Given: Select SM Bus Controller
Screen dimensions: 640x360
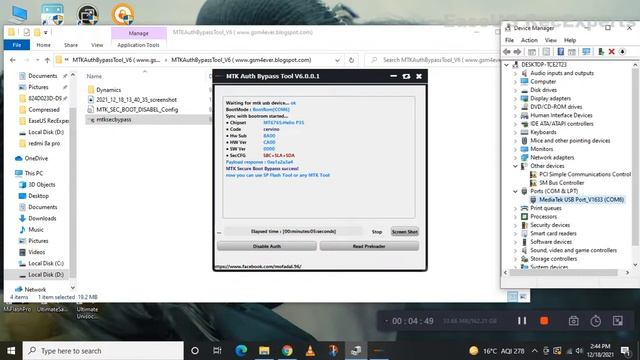Looking at the screenshot, I should pyautogui.click(x=562, y=183).
